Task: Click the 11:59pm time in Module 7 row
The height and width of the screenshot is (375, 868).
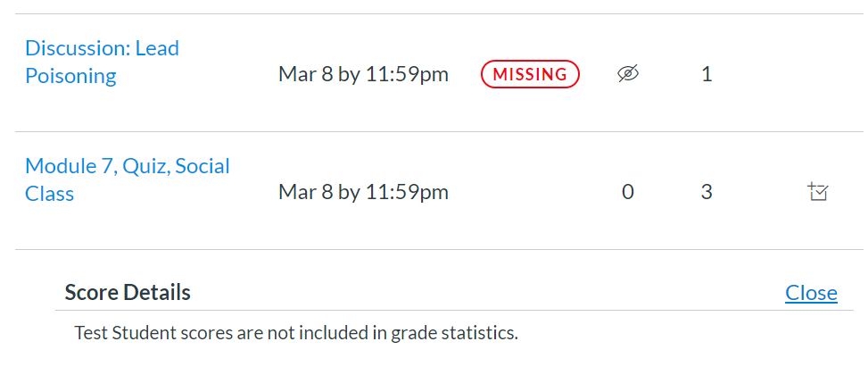Action: tap(407, 192)
